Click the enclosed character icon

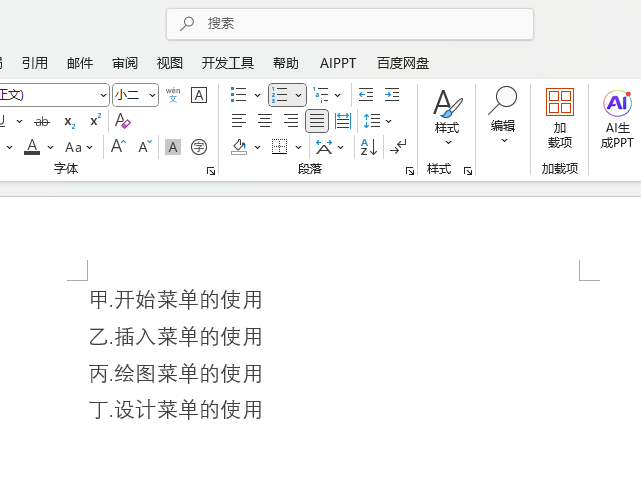[199, 147]
